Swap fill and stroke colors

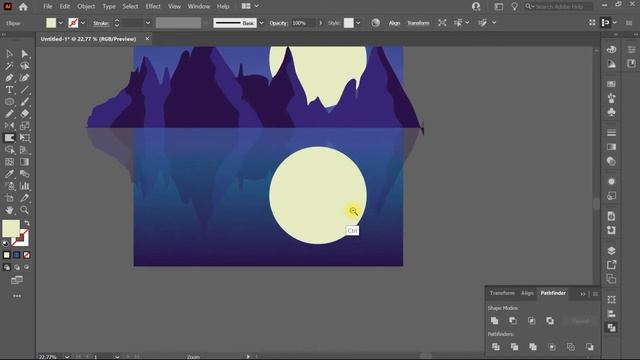point(27,223)
